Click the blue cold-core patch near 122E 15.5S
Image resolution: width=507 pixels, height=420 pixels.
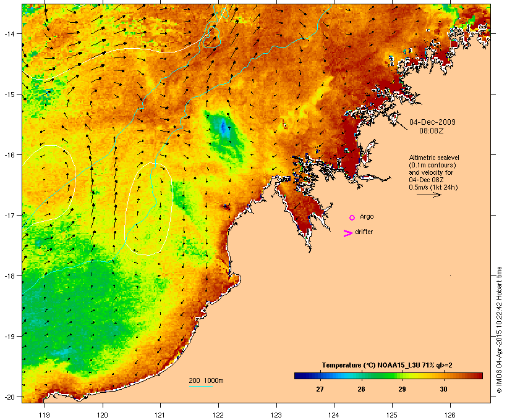pos(223,128)
